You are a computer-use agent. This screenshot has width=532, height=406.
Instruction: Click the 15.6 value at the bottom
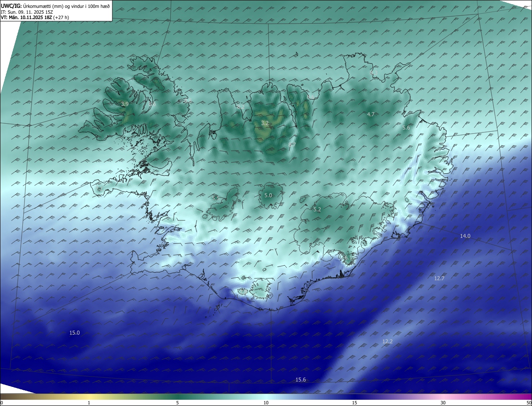click(x=300, y=379)
